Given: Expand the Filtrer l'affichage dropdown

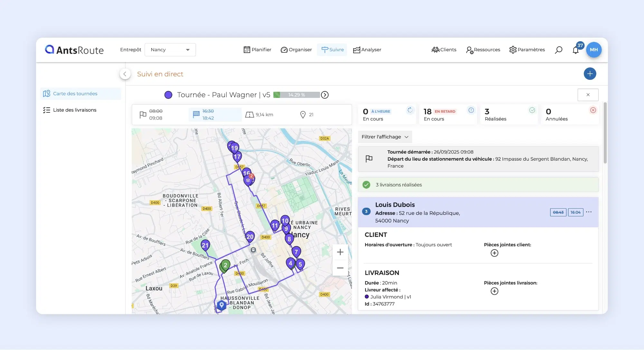Looking at the screenshot, I should click(x=385, y=137).
